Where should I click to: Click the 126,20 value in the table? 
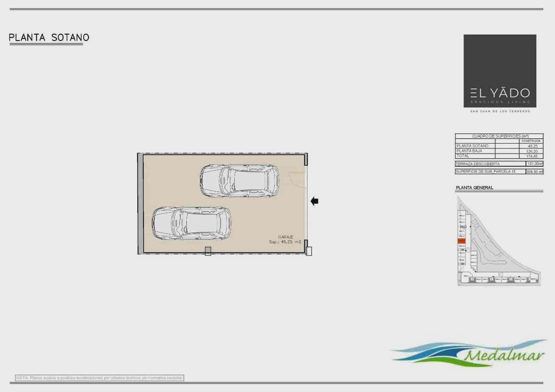pyautogui.click(x=532, y=151)
